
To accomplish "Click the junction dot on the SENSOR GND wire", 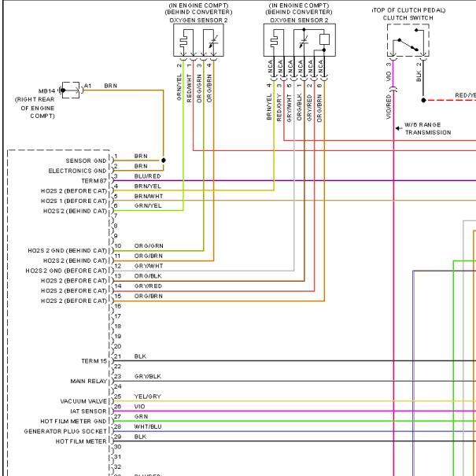I will (164, 161).
